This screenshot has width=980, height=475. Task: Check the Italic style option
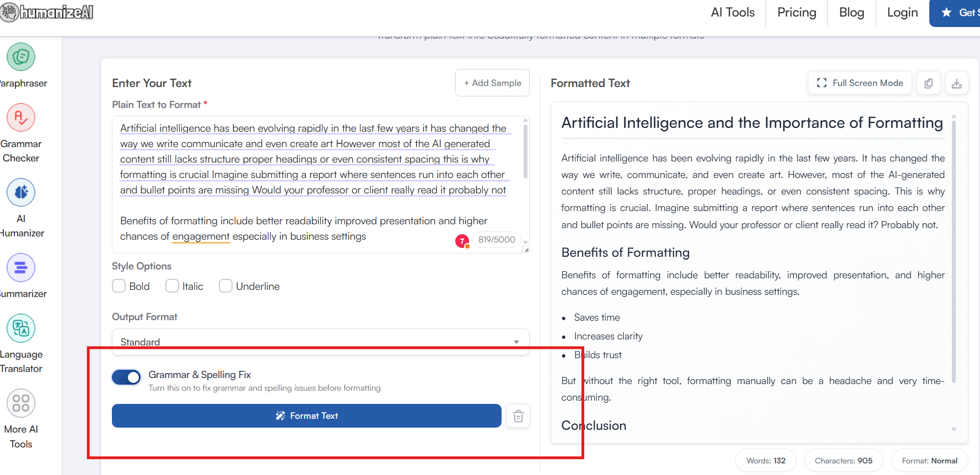pos(172,286)
